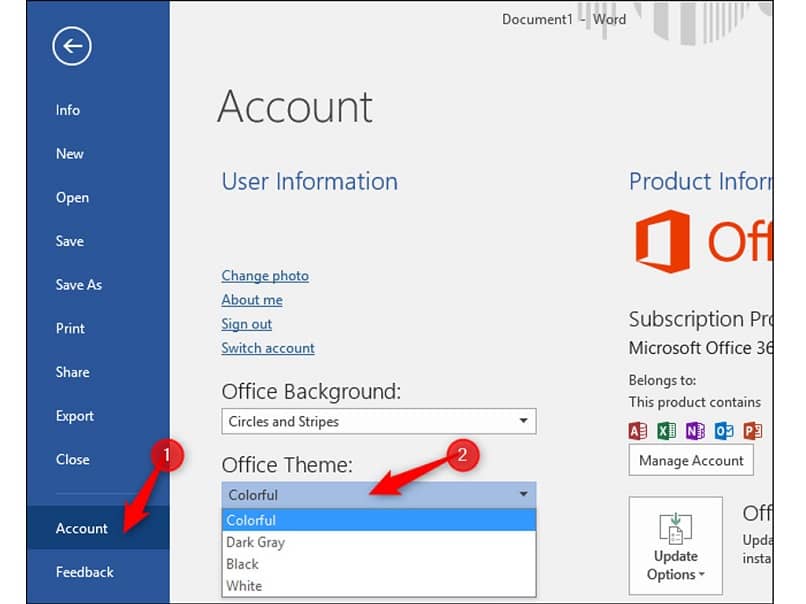Open the Feedback page in sidebar
This screenshot has width=806, height=604.
pyautogui.click(x=85, y=572)
